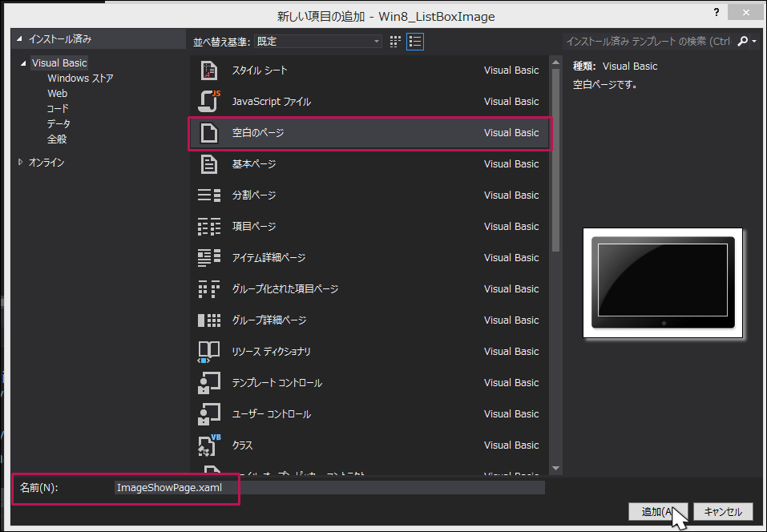Select the Windows ストア category

80,79
